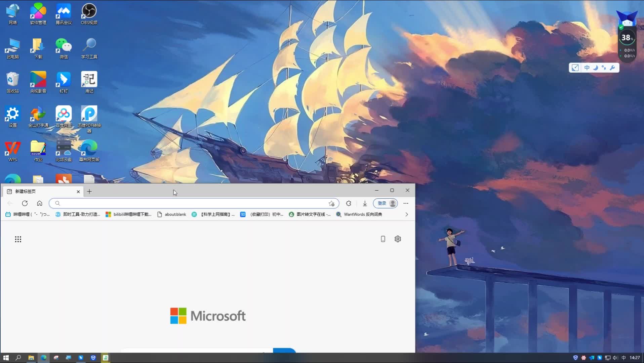Select the 百度网盘 desktop icon
The image size is (644, 363).
64,117
